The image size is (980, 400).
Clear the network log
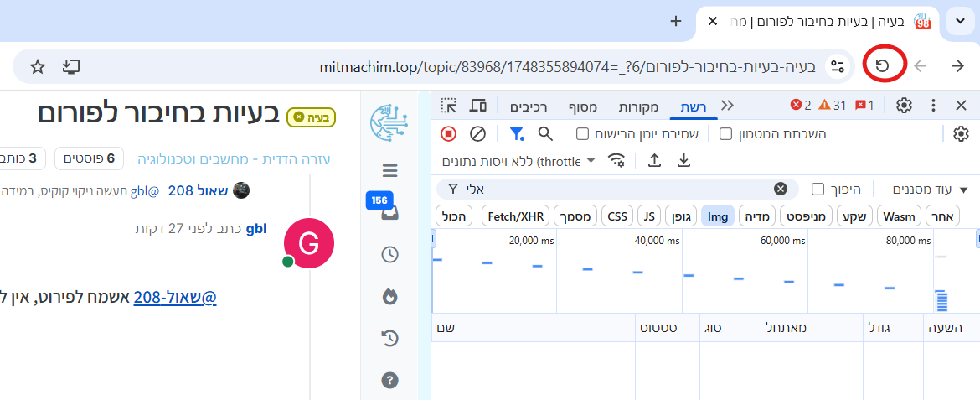coord(477,134)
